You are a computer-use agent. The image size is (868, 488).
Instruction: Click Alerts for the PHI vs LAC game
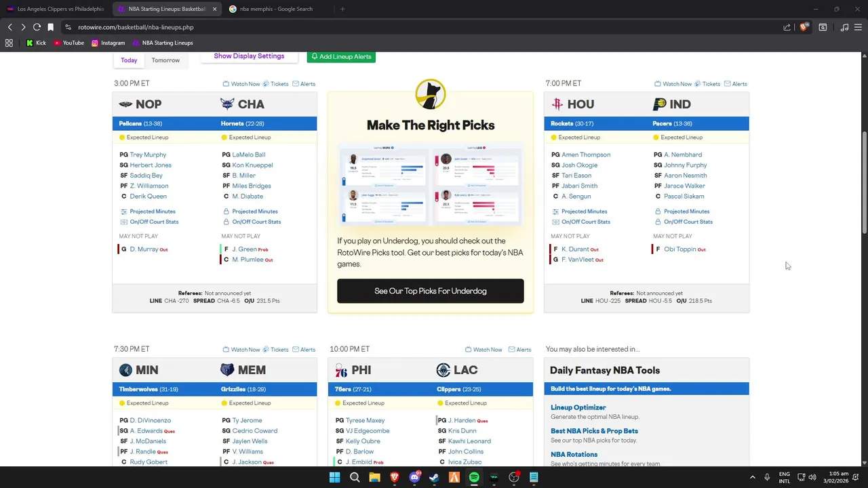pyautogui.click(x=519, y=350)
